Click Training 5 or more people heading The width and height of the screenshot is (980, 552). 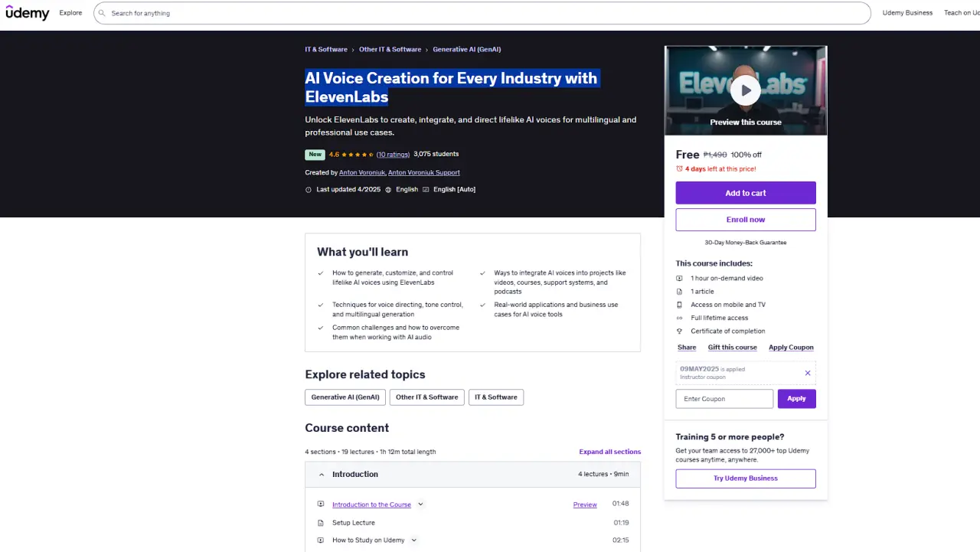coord(730,437)
